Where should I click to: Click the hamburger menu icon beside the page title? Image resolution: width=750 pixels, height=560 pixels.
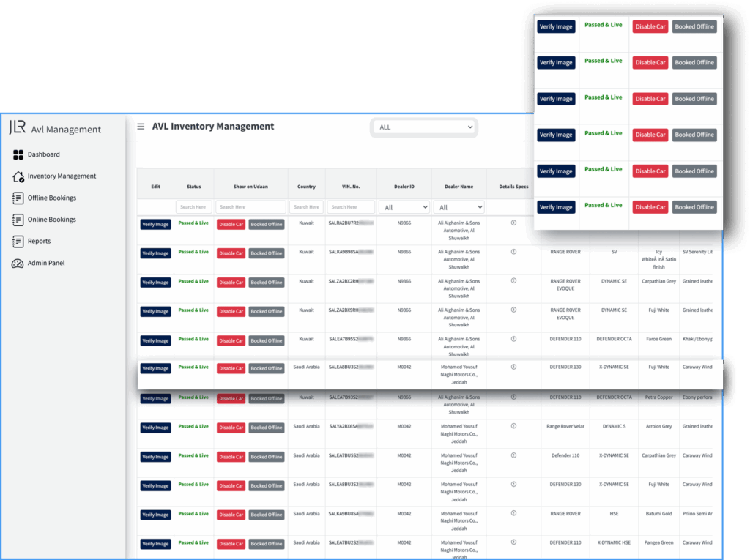pyautogui.click(x=141, y=127)
